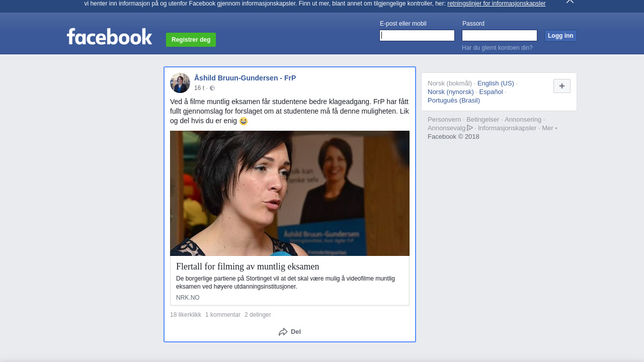This screenshot has height=362, width=644.
Task: Open the NRK article image
Action: coord(290,193)
